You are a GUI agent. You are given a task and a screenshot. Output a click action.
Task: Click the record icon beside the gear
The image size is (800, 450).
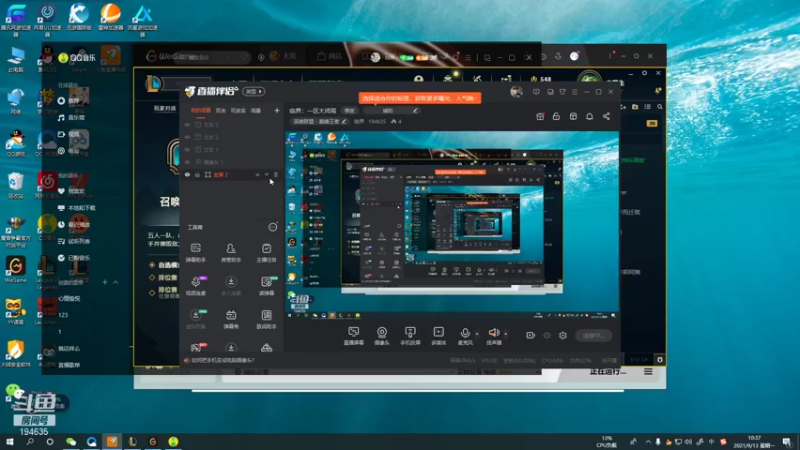click(x=531, y=335)
